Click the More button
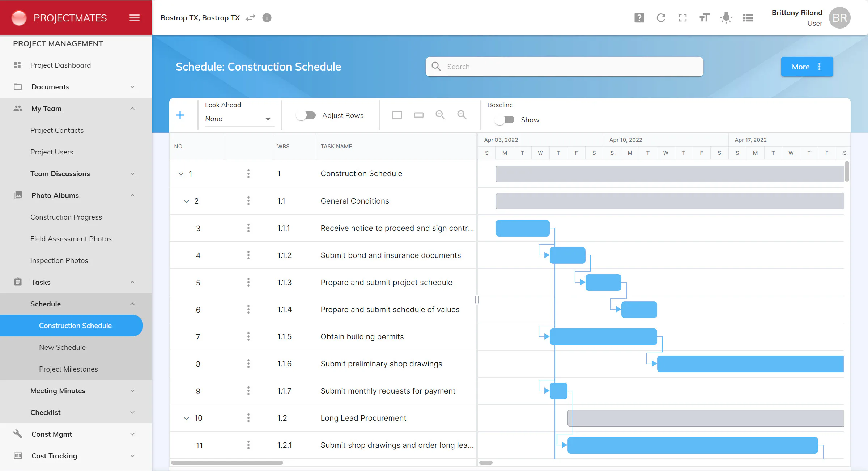868x471 pixels. tap(807, 67)
